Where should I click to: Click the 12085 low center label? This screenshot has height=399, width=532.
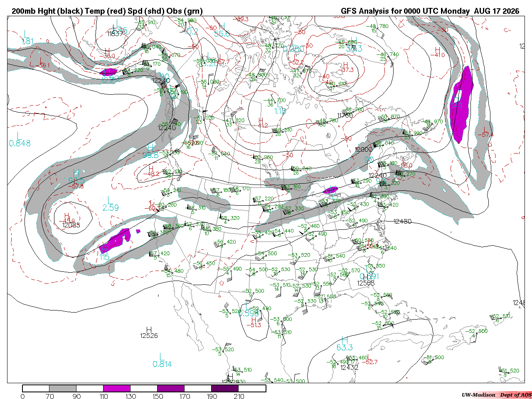pos(71,225)
